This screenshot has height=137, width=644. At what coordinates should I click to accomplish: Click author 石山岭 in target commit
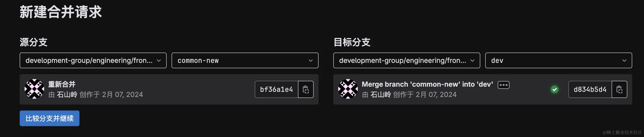pyautogui.click(x=380, y=95)
